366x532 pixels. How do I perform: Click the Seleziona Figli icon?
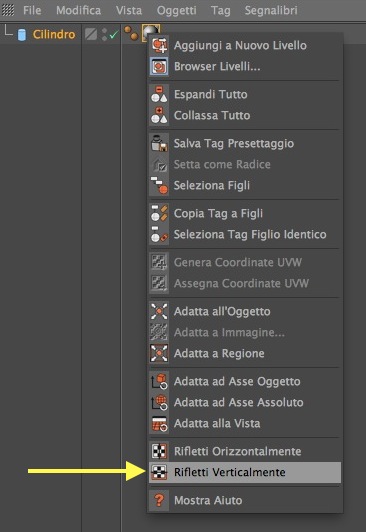(x=159, y=185)
